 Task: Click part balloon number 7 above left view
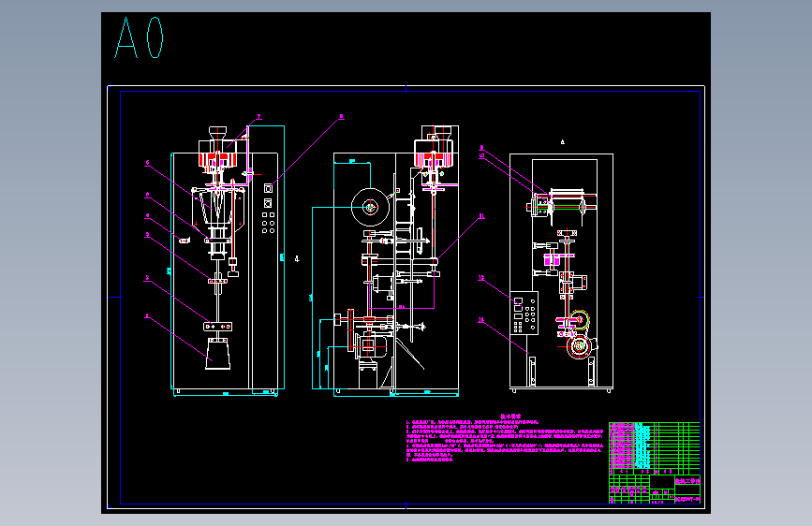(x=258, y=118)
